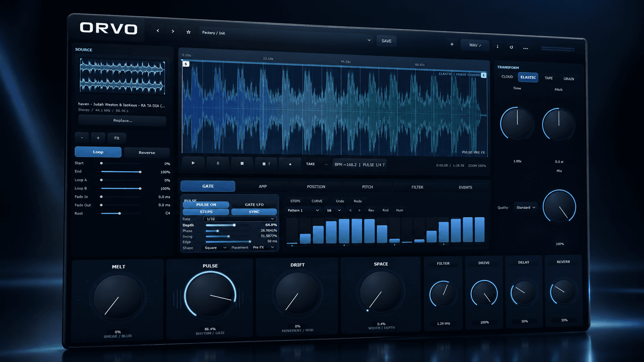Click the MELT macro knob
This screenshot has height=362, width=644.
point(118,297)
